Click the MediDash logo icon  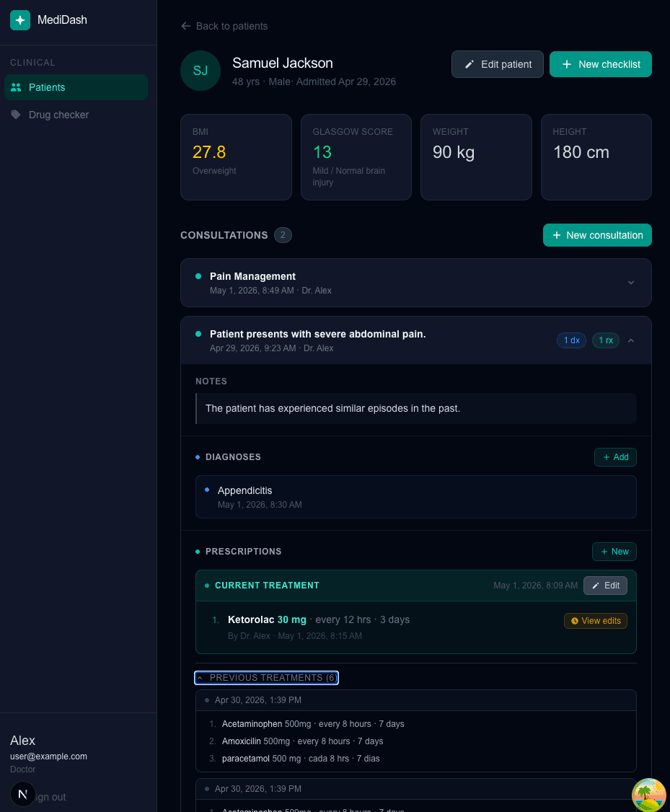(20, 20)
